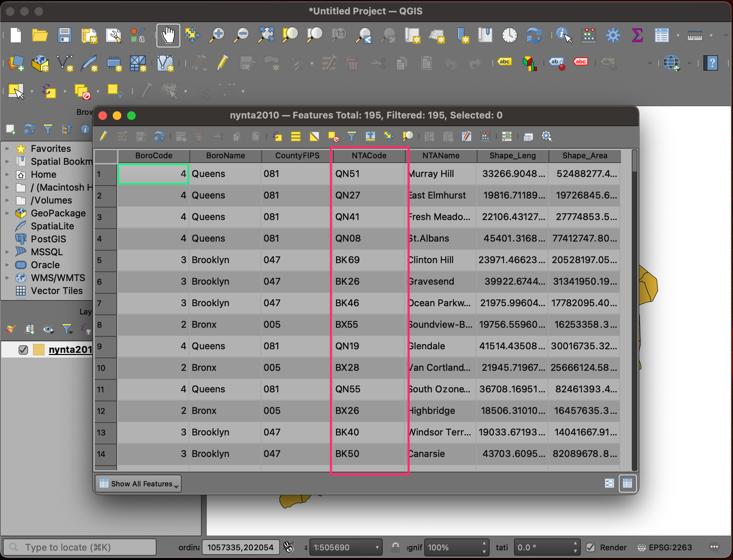This screenshot has height=560, width=733.
Task: Open the Temporal Controller clock icon
Action: (509, 35)
